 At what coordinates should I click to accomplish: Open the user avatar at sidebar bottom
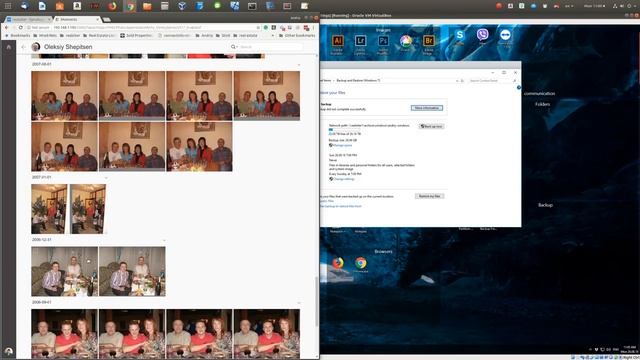(9, 351)
